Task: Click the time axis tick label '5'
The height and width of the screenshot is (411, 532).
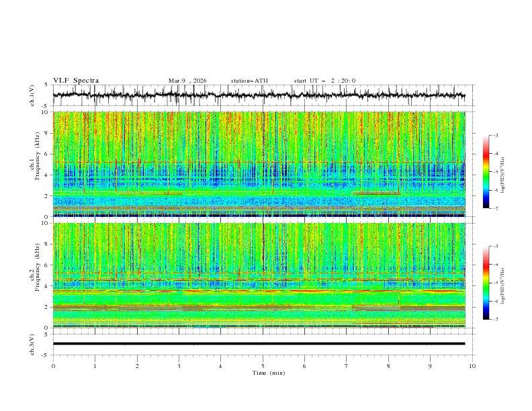Action: coord(263,366)
